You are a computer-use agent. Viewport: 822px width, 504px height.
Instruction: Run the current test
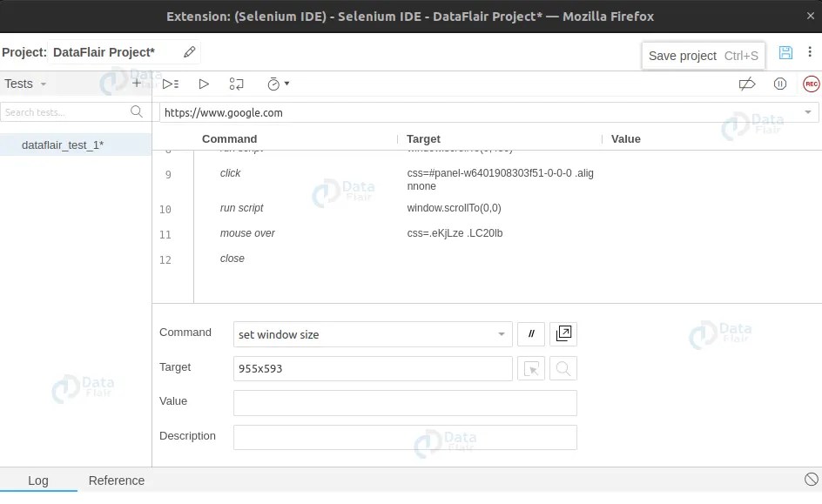[203, 84]
